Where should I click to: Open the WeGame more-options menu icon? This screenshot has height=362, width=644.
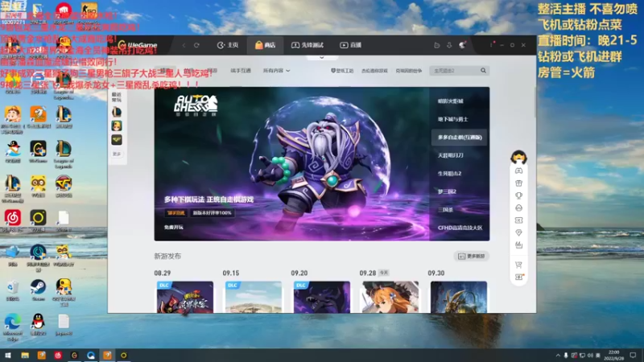(491, 45)
